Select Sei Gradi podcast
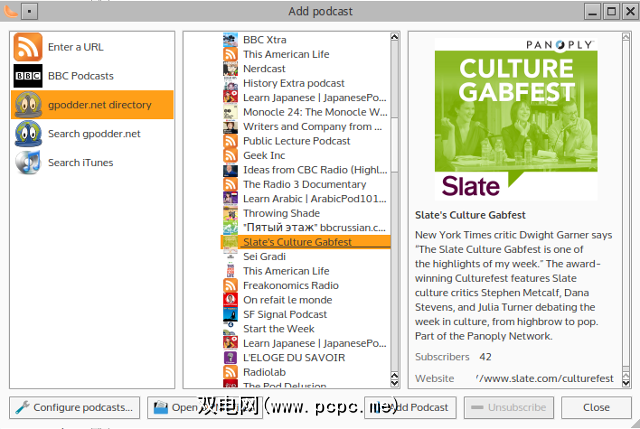 306,257
